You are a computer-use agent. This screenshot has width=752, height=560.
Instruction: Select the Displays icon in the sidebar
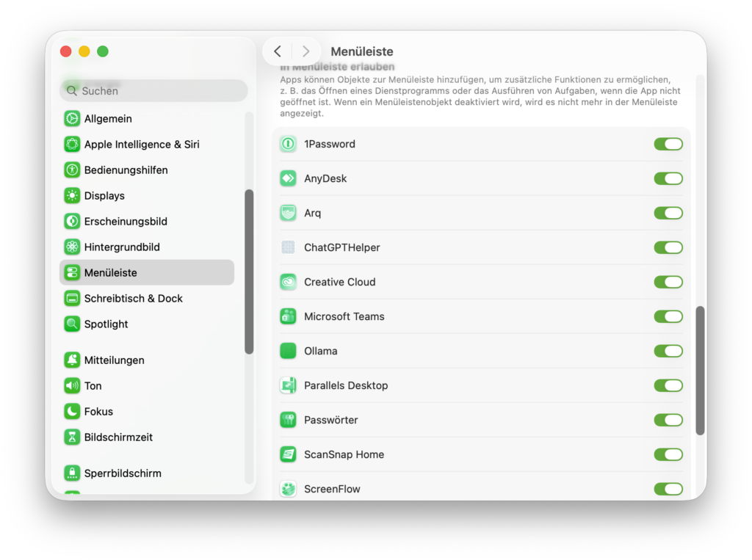tap(72, 195)
